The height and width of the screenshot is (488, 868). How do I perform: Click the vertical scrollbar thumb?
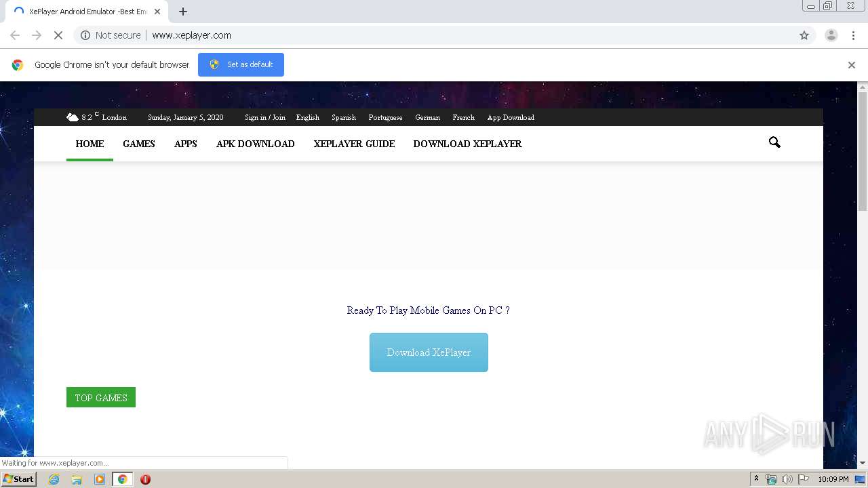(x=863, y=152)
